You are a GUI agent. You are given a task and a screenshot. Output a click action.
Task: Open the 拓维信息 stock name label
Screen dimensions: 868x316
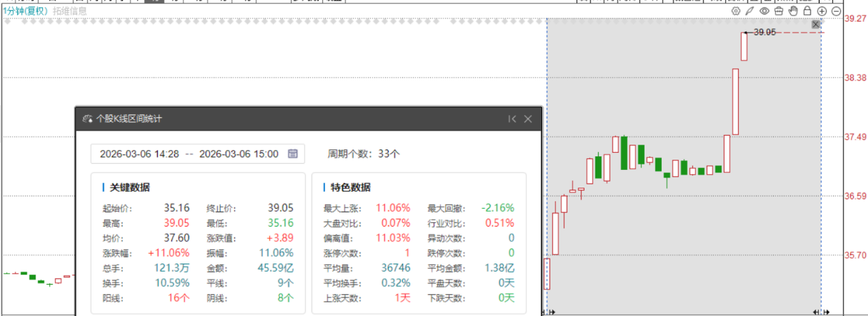(70, 11)
